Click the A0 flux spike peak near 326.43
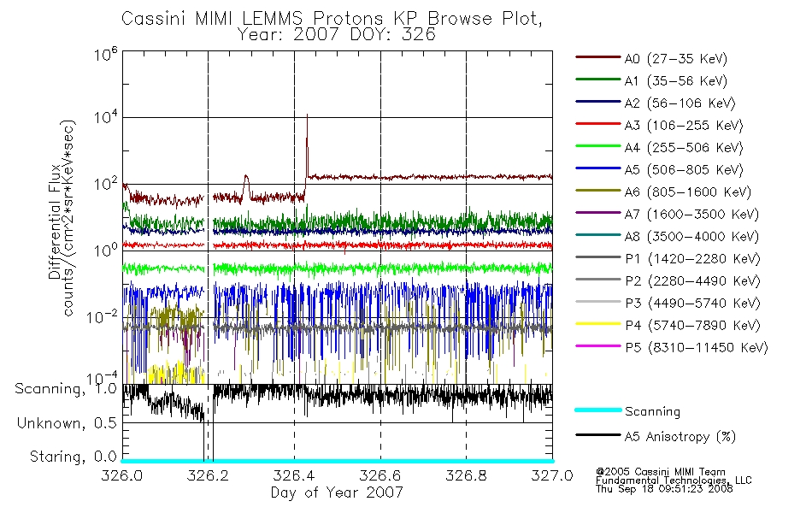Image resolution: width=812 pixels, height=513 pixels. coord(307,117)
